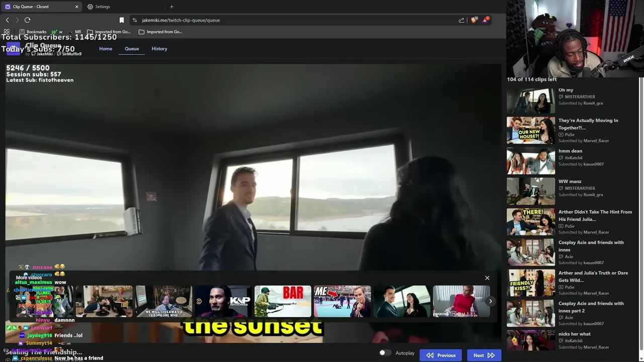Screen dimensions: 644x362
Task: Open 'Arther Didn't Take The Hint' clip
Action: coord(570,222)
